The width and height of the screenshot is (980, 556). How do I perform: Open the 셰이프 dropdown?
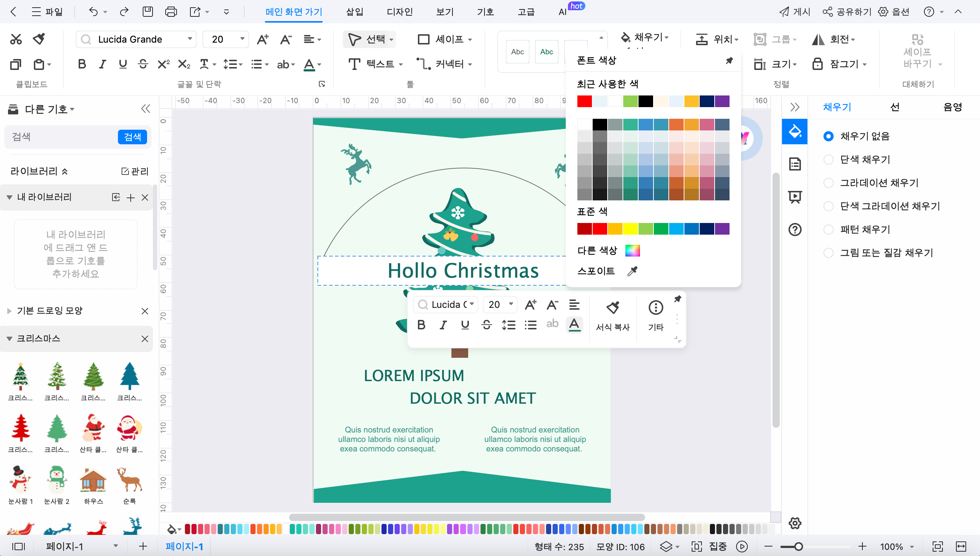(x=470, y=39)
